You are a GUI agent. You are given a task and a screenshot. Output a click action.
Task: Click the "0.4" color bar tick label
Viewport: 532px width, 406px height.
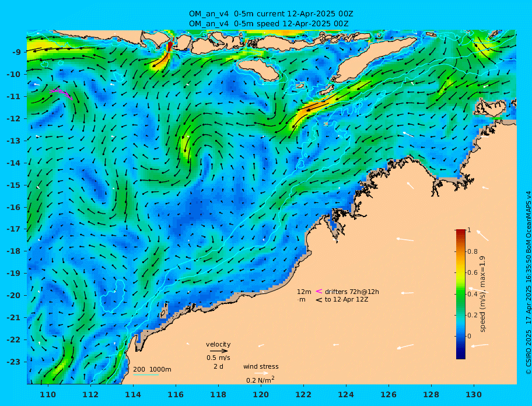pyautogui.click(x=473, y=294)
